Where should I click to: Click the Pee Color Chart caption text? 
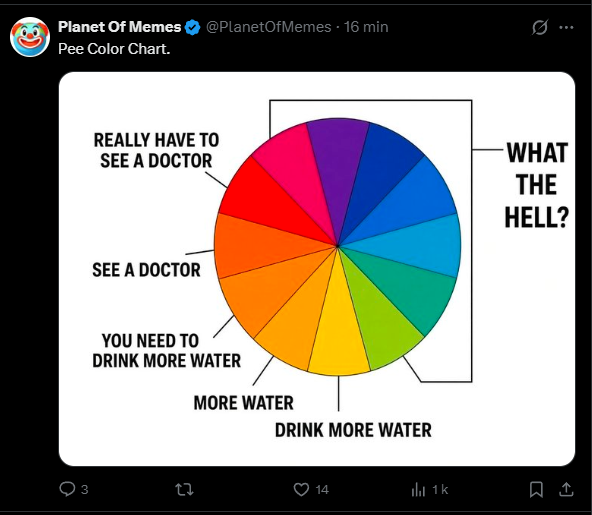(114, 49)
